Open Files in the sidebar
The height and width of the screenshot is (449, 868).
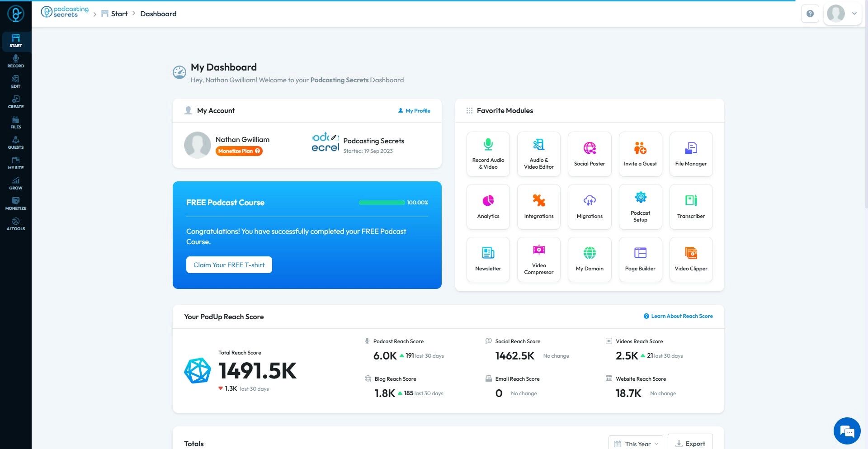16,122
